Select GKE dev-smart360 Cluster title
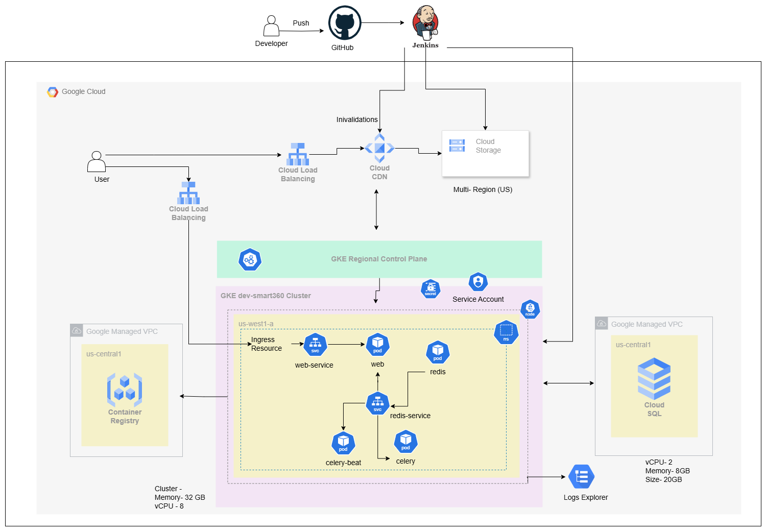767x532 pixels. [266, 296]
